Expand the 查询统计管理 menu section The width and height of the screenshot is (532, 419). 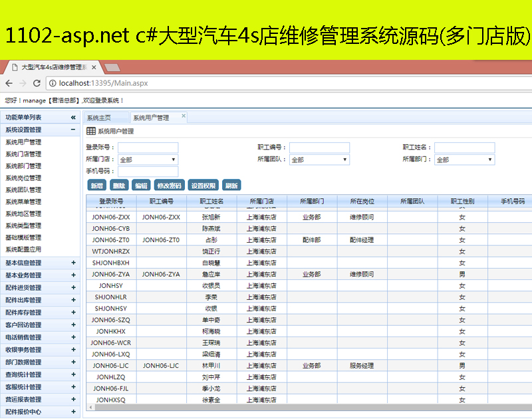[73, 374]
